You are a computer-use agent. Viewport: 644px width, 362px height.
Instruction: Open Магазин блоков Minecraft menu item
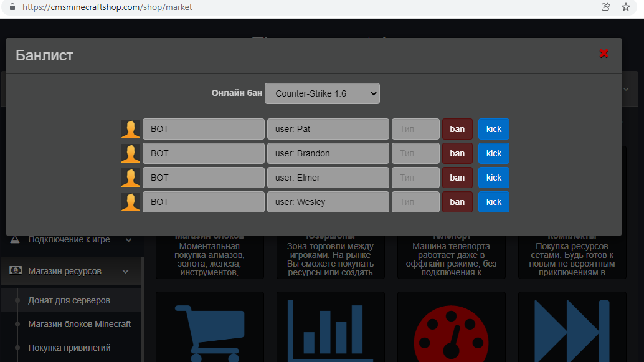[x=79, y=324]
